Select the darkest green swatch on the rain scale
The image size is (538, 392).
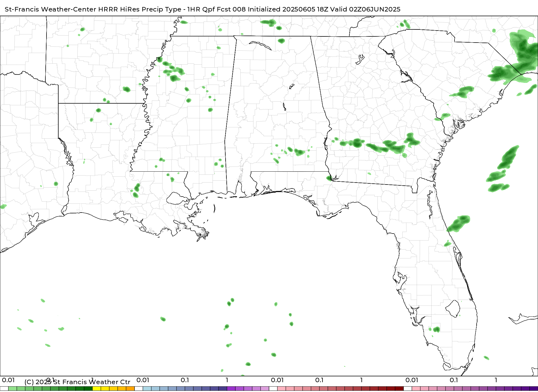88,389
